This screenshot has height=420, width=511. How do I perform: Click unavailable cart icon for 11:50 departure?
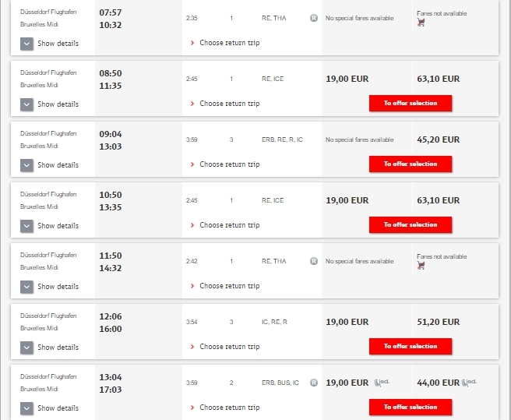(421, 266)
